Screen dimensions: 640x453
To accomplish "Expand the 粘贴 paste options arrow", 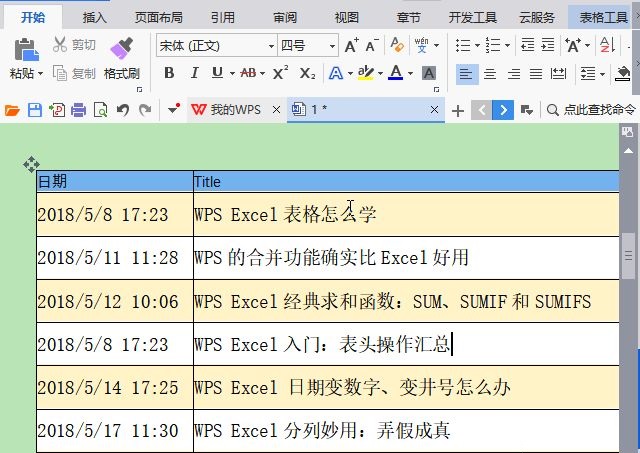I will (40, 74).
